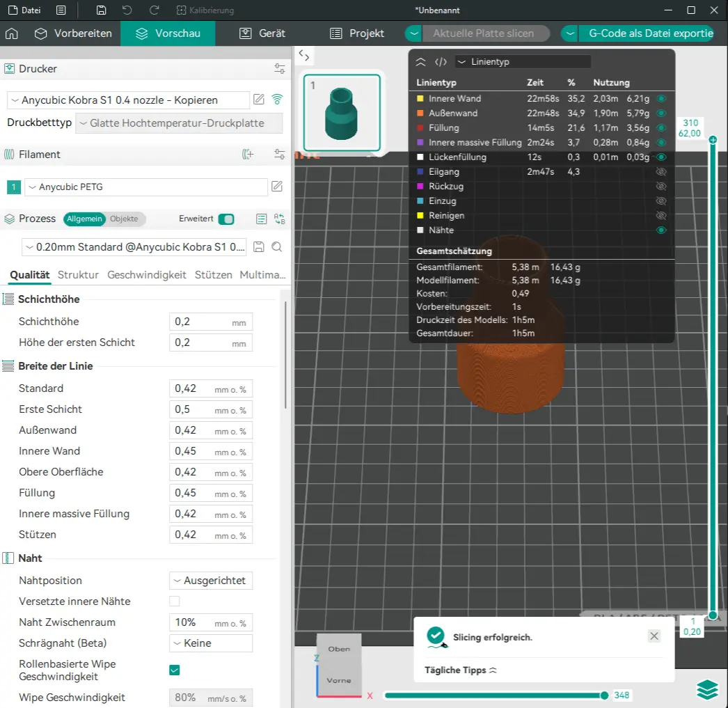Search process settings with magnifier icon
Image resolution: width=728 pixels, height=708 pixels.
[277, 247]
